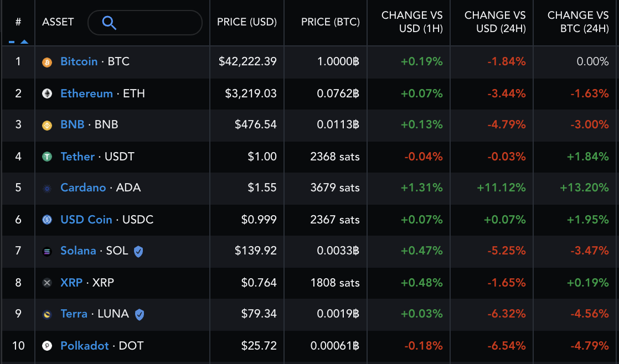Open the Solana asset link
Viewport: 619px width, 364px height.
(x=78, y=251)
